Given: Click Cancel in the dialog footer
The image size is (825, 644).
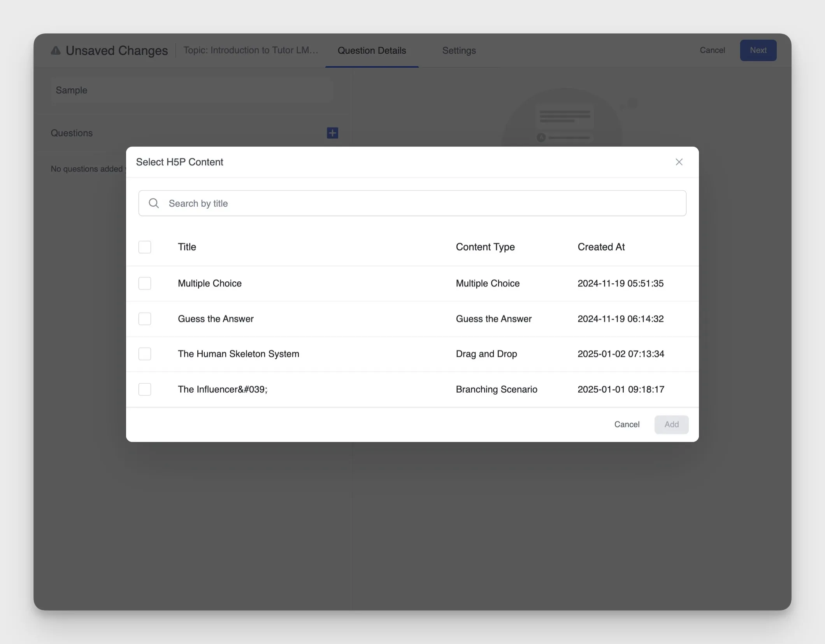Looking at the screenshot, I should pos(627,424).
